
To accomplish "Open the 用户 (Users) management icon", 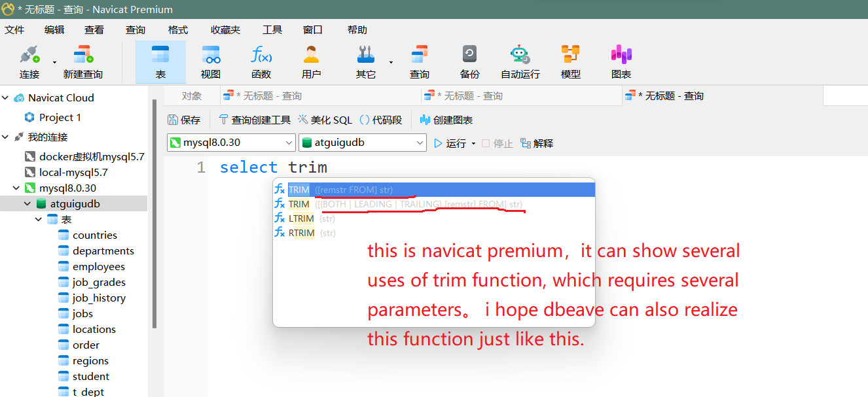I will [x=311, y=60].
